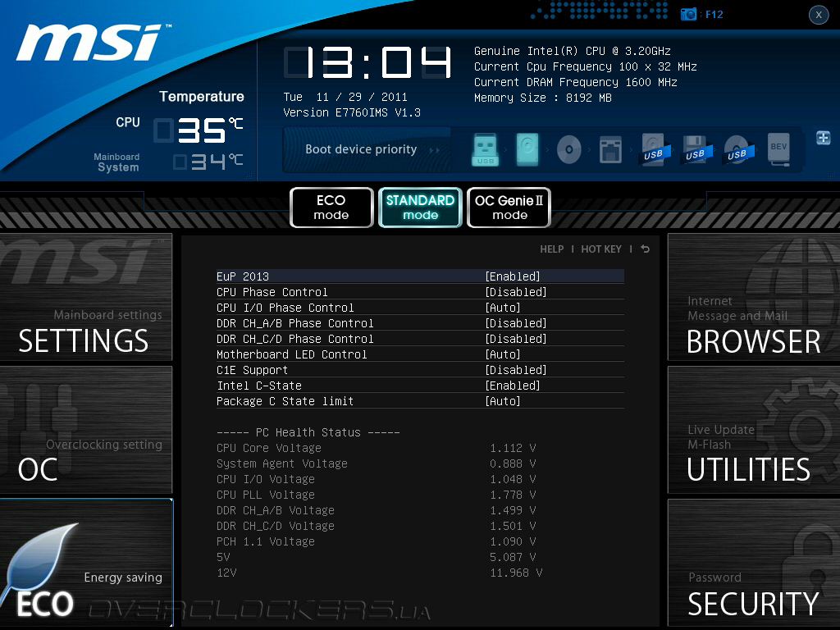Select the DDR CH_C/D Phase Control label

pos(295,339)
